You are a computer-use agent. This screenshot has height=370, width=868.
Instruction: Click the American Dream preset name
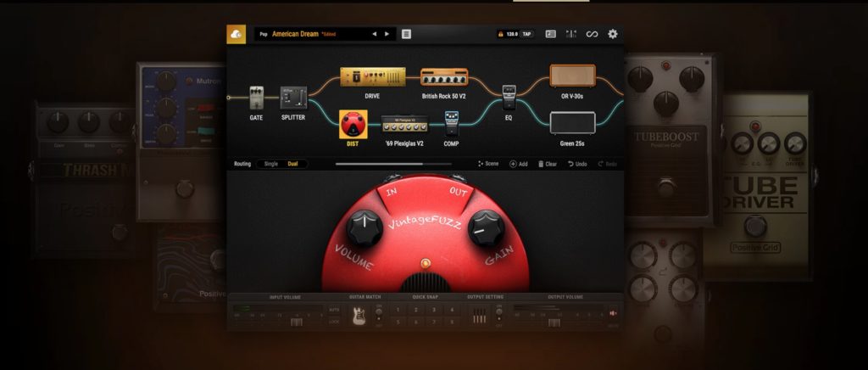pyautogui.click(x=295, y=34)
